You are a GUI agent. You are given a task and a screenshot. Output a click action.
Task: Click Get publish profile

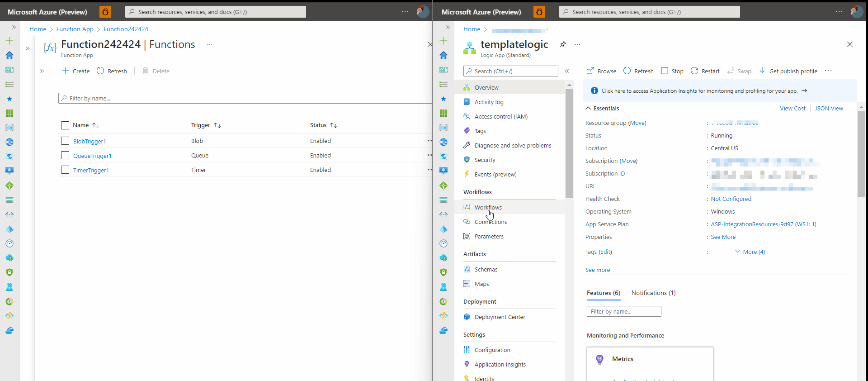pyautogui.click(x=788, y=71)
